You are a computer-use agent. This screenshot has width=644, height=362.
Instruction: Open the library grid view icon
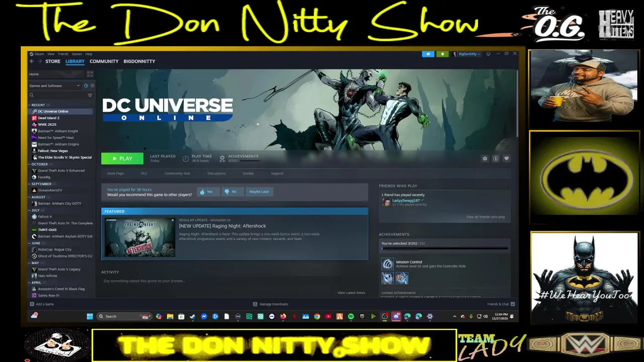coord(90,74)
